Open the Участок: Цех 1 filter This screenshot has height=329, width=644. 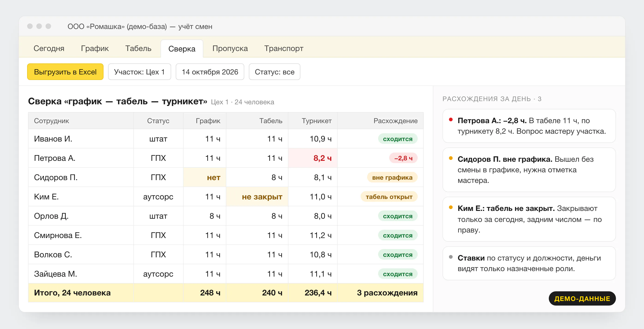point(140,72)
